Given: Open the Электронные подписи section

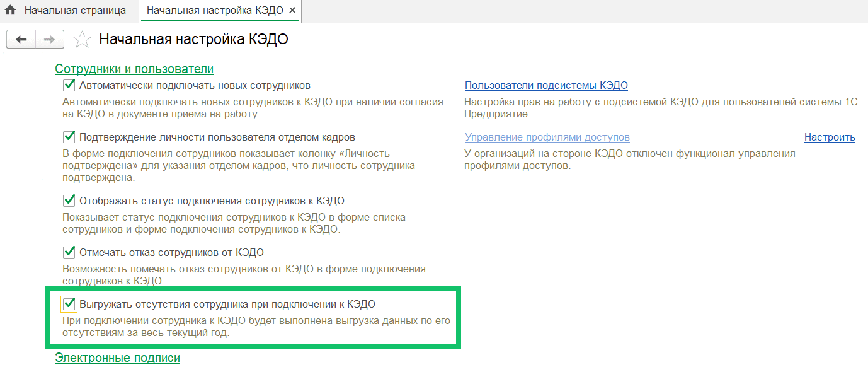Looking at the screenshot, I should [x=117, y=357].
